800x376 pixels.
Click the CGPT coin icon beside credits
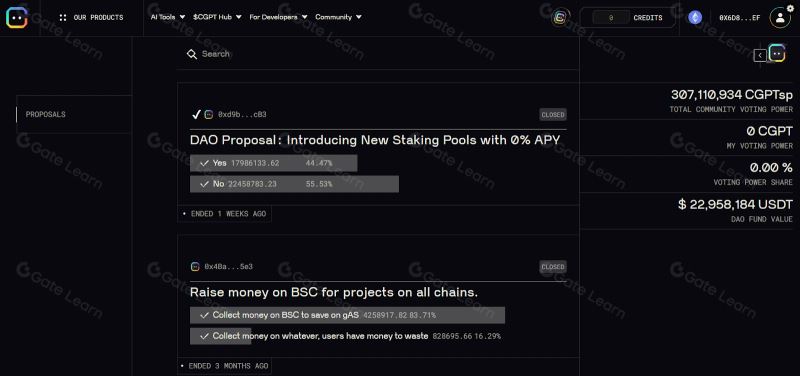(x=560, y=17)
